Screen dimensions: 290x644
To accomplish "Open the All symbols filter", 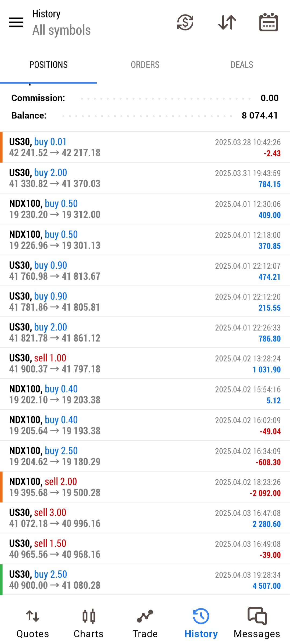I will (61, 30).
